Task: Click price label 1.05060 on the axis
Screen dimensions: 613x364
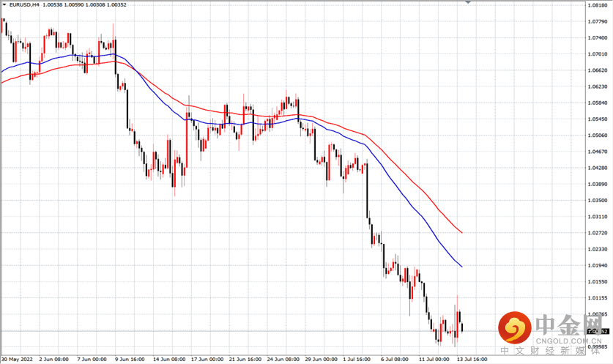Action: [x=598, y=135]
